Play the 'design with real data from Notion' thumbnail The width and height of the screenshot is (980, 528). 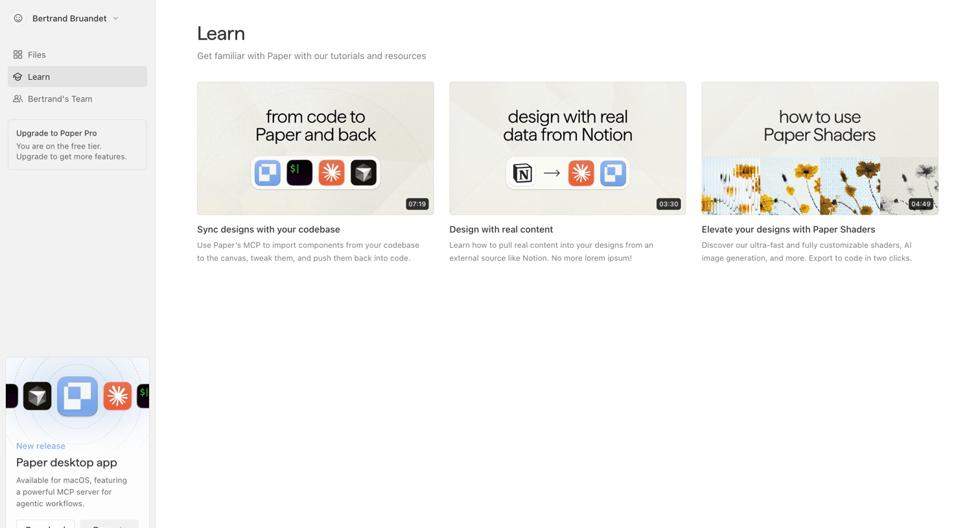click(x=568, y=148)
